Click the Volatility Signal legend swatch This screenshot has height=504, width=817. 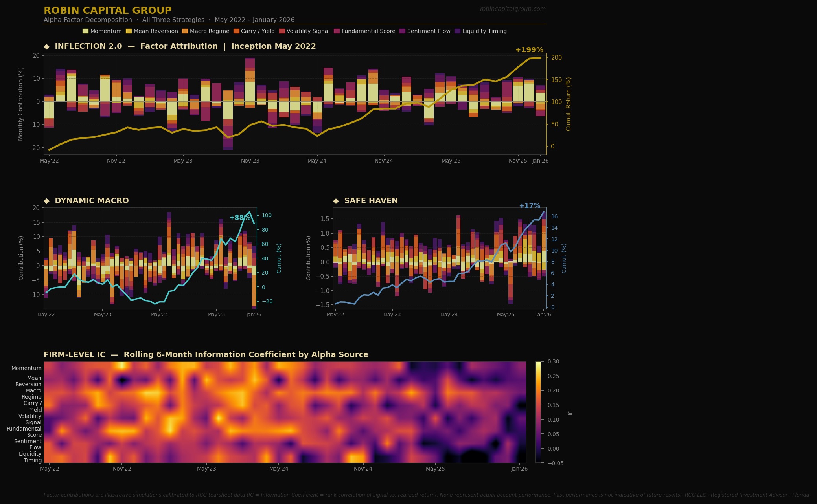coord(282,31)
